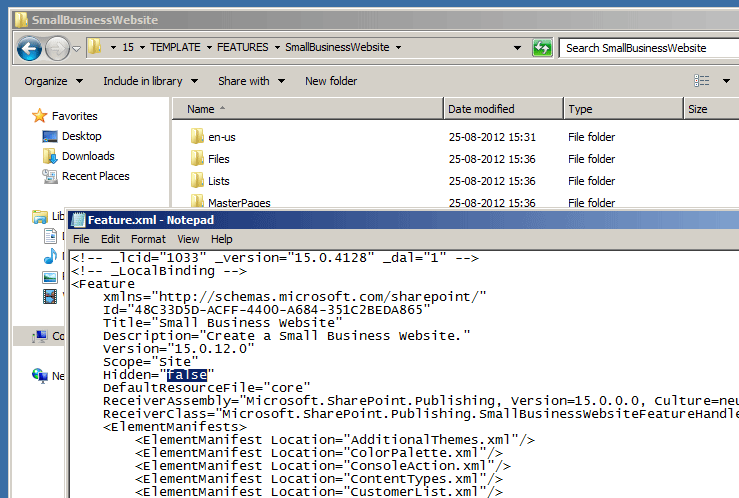Image resolution: width=739 pixels, height=498 pixels.
Task: Select the Files folder icon
Action: (197, 158)
